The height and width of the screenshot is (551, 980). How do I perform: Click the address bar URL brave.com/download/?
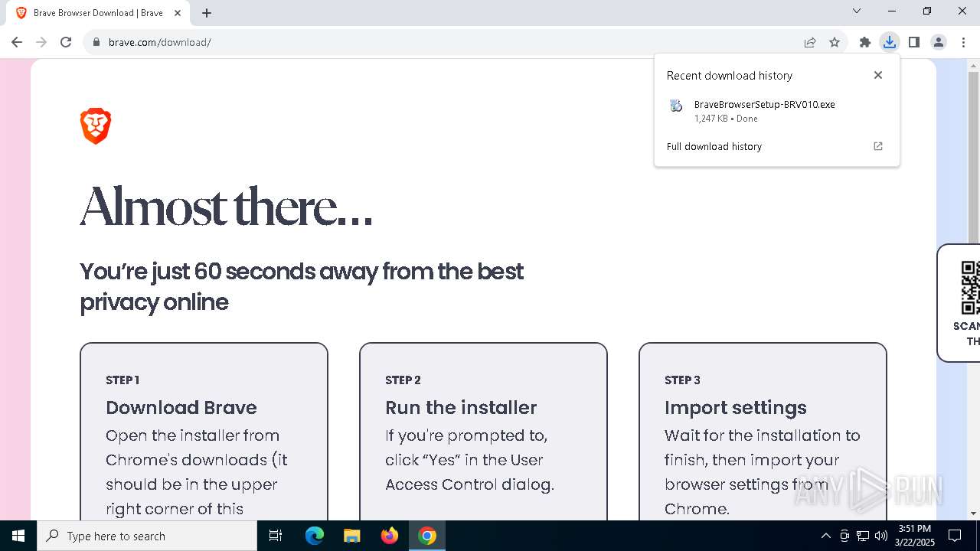pyautogui.click(x=160, y=42)
